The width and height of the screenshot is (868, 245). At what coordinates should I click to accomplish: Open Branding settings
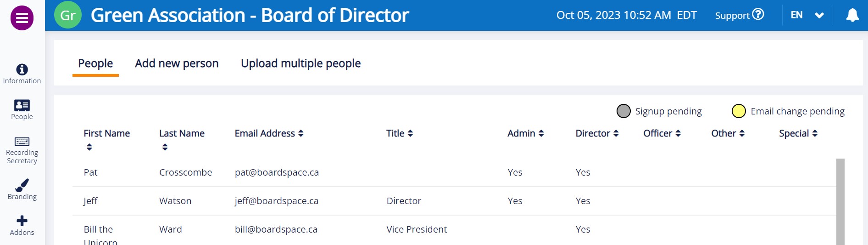22,189
